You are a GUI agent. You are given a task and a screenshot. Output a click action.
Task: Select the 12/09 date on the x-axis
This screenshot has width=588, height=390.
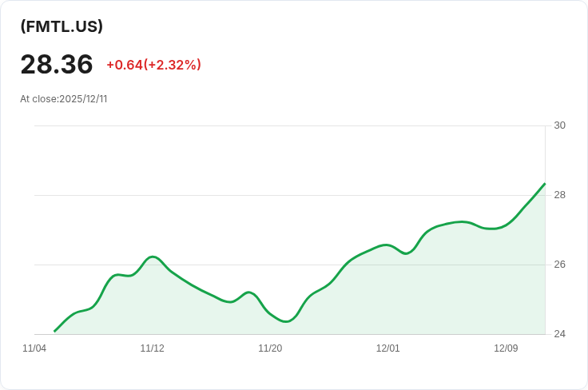(x=506, y=348)
